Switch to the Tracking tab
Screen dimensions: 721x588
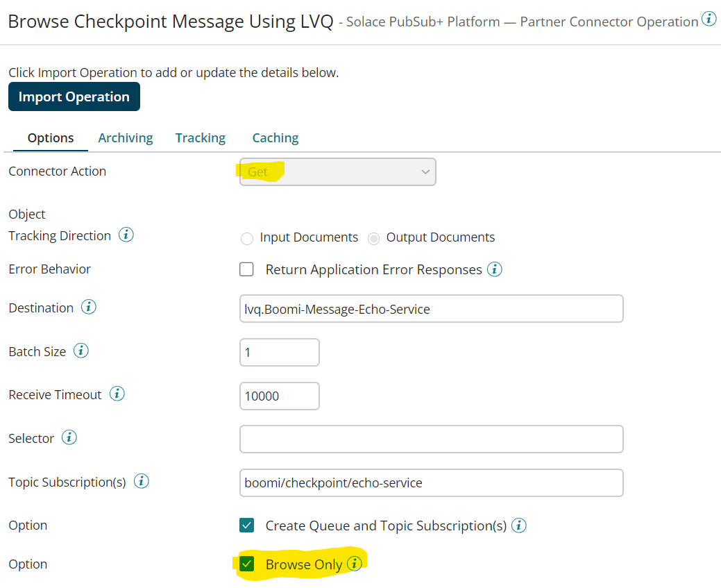coord(201,138)
